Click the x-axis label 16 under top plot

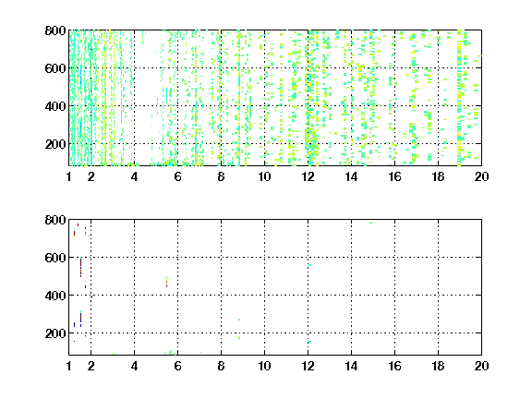(x=394, y=176)
